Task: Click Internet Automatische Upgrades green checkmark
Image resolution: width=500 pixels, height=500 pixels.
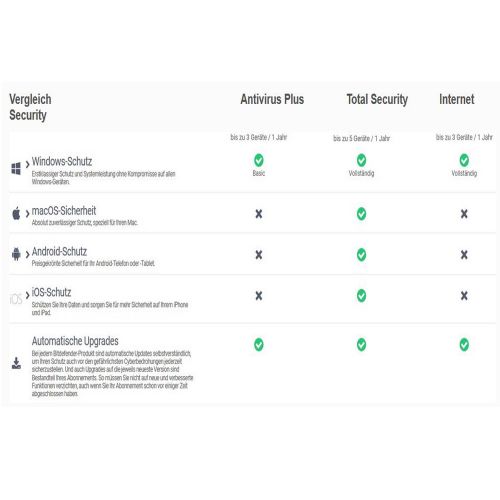Action: (464, 345)
